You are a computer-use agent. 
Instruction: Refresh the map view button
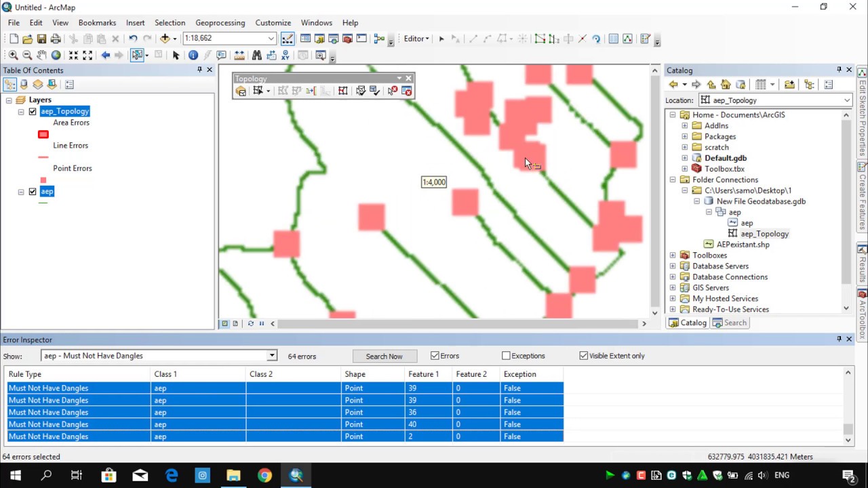251,323
